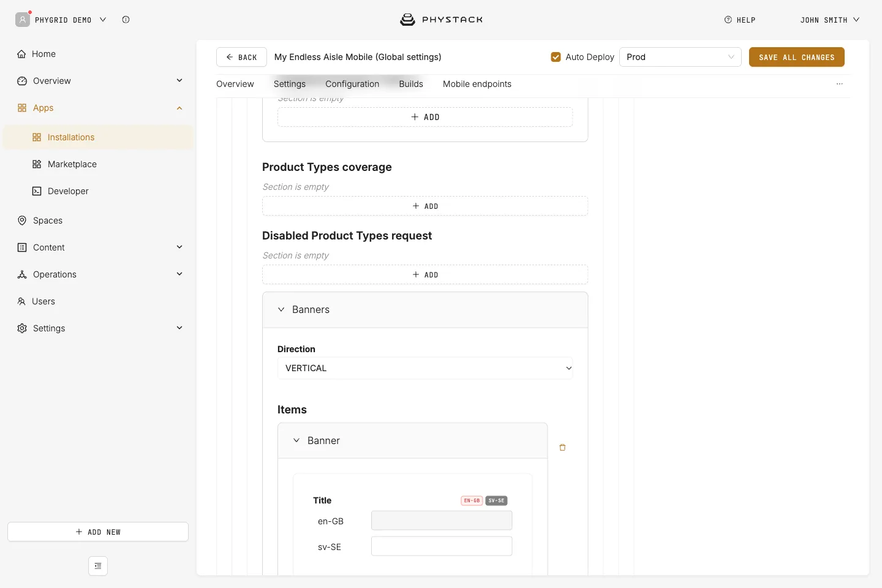Click the Developer terminal icon in the sidebar
Viewport: 882px width, 588px height.
point(37,191)
